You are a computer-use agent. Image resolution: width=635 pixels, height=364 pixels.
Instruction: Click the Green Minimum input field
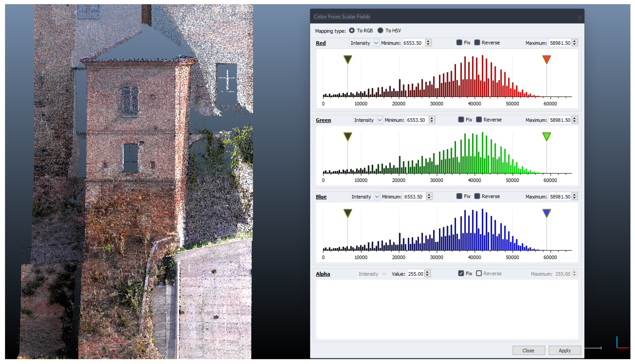pyautogui.click(x=416, y=120)
